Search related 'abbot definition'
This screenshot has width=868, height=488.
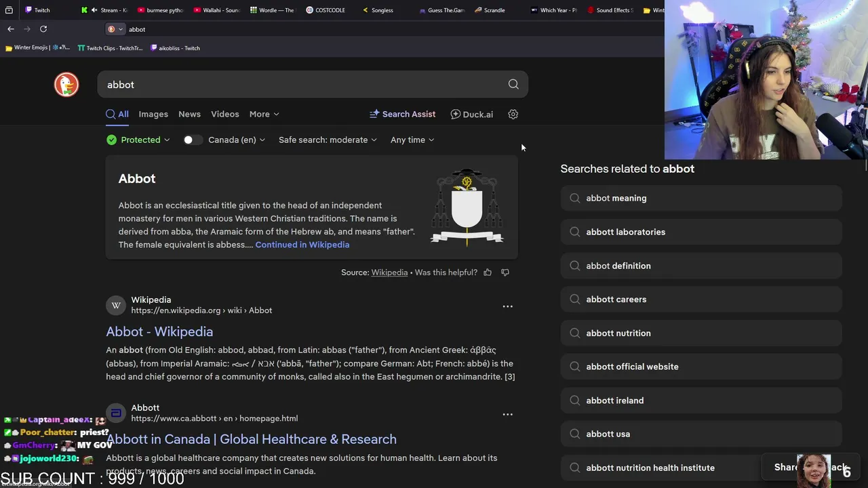tap(701, 266)
